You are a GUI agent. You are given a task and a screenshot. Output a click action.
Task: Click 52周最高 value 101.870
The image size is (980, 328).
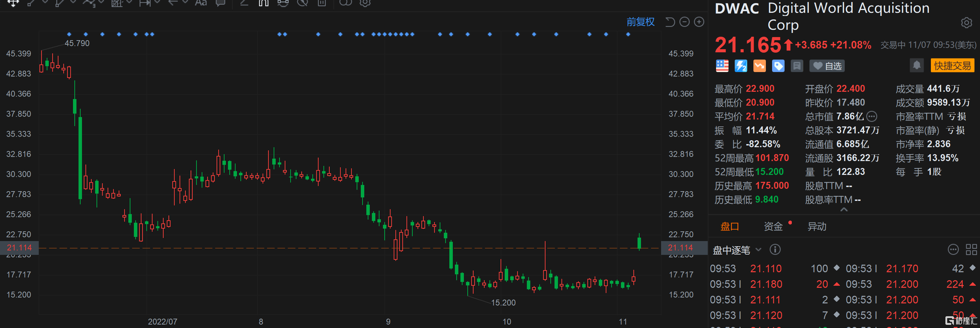click(x=772, y=158)
